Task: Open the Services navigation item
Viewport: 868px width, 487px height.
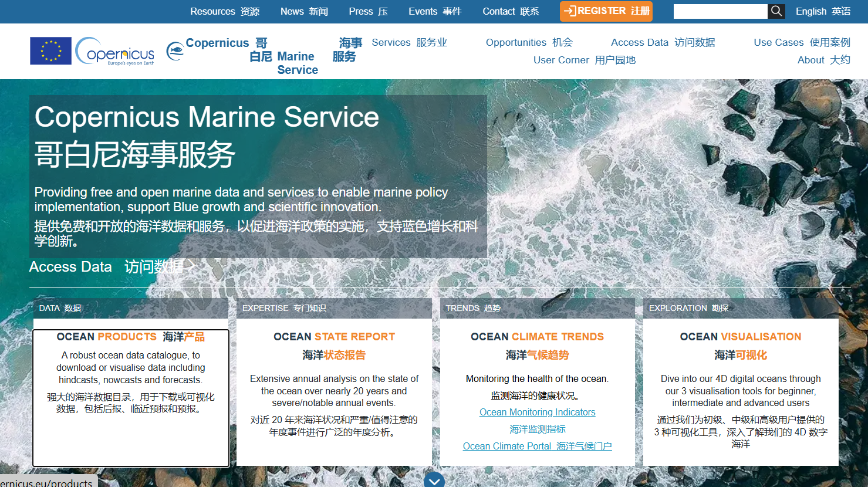Action: (x=409, y=42)
